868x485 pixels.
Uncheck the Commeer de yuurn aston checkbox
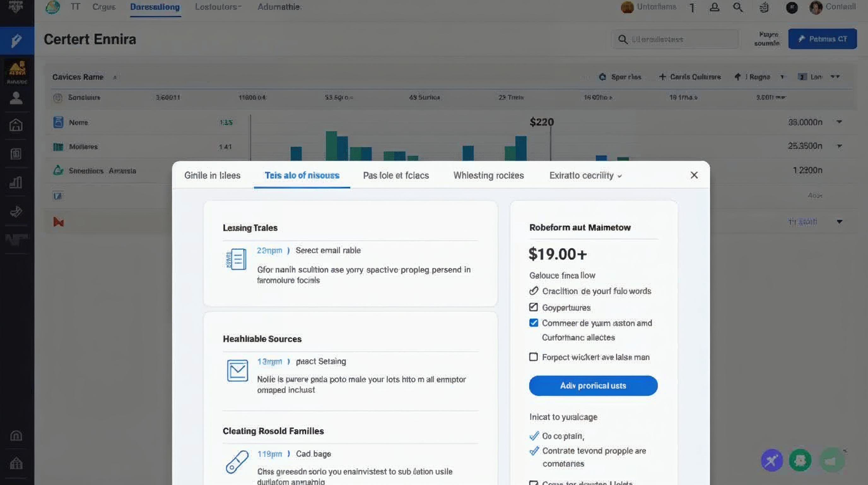click(533, 323)
